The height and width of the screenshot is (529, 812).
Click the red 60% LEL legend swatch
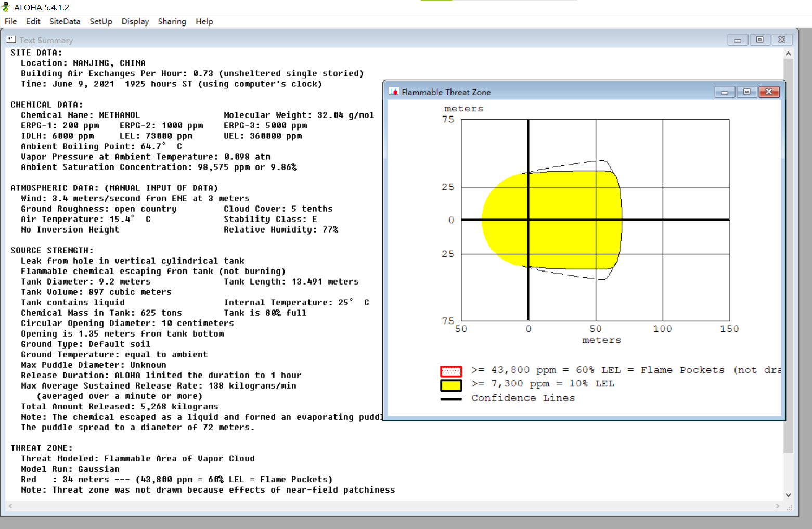click(451, 371)
